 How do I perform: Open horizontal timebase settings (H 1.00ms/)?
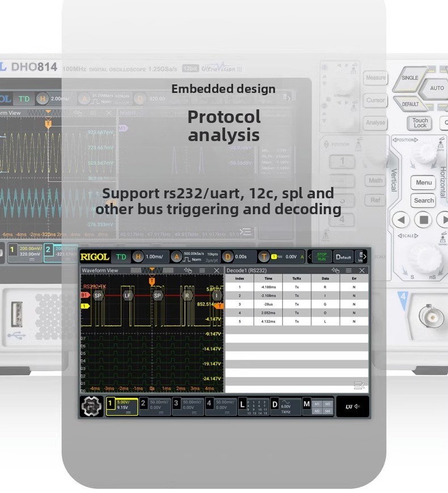150,257
